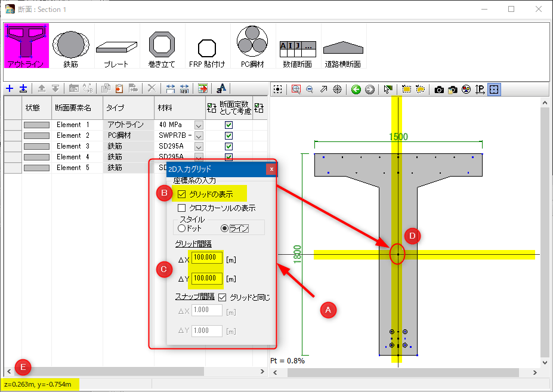This screenshot has height=392, width=553.
Task: Select the アウトライン section type icon
Action: pos(26,45)
